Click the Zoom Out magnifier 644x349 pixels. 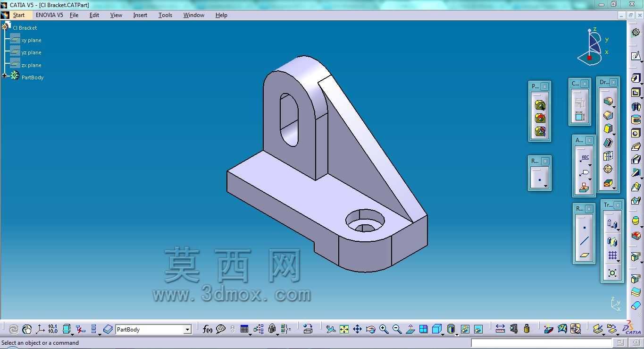(397, 329)
